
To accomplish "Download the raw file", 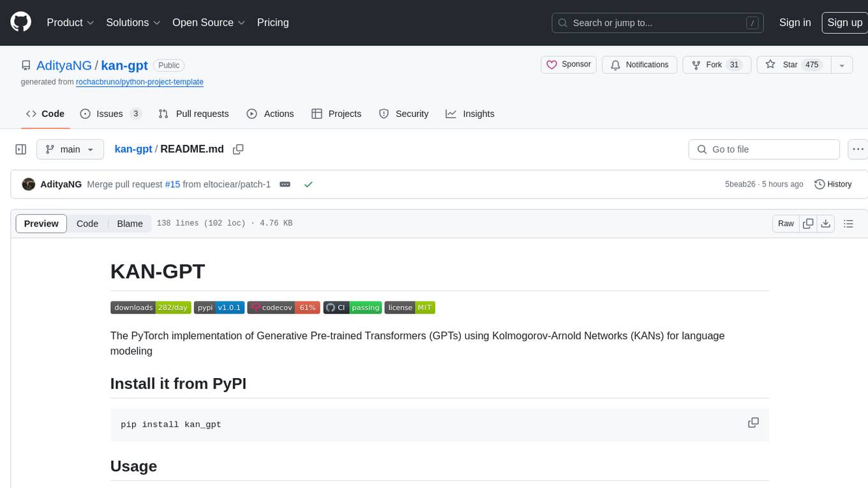I will pos(826,224).
